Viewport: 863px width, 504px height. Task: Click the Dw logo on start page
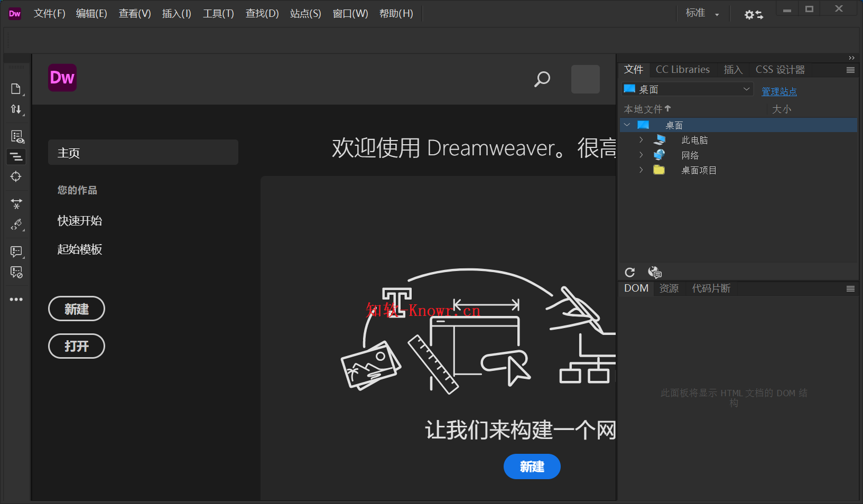click(x=62, y=78)
